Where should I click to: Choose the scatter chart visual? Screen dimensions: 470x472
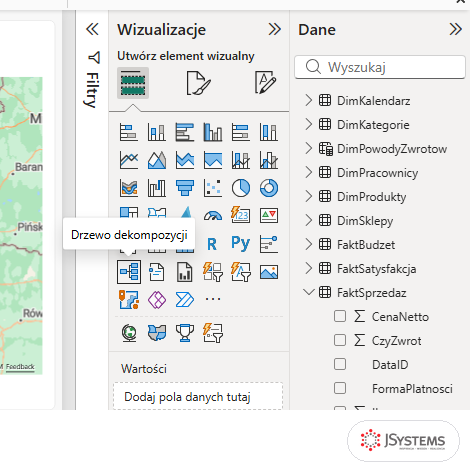[213, 188]
